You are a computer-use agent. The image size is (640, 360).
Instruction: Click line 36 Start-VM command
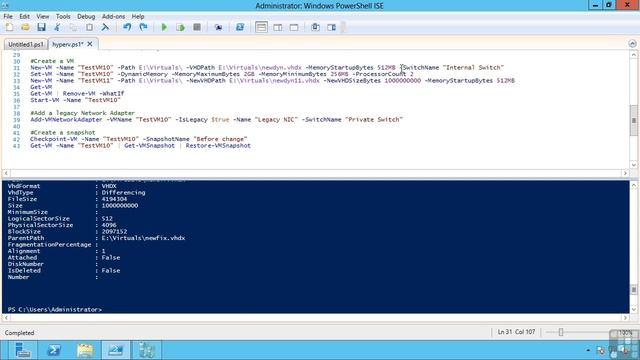tap(76, 100)
